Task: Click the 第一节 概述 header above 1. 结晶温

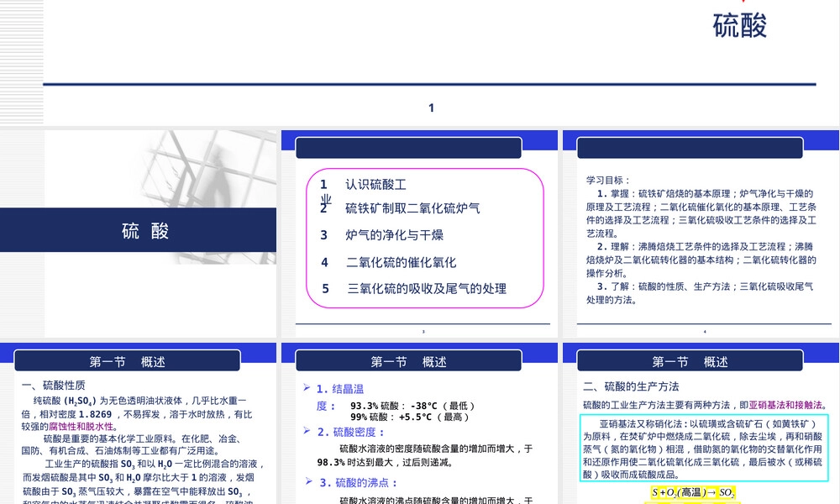Action: 408,362
